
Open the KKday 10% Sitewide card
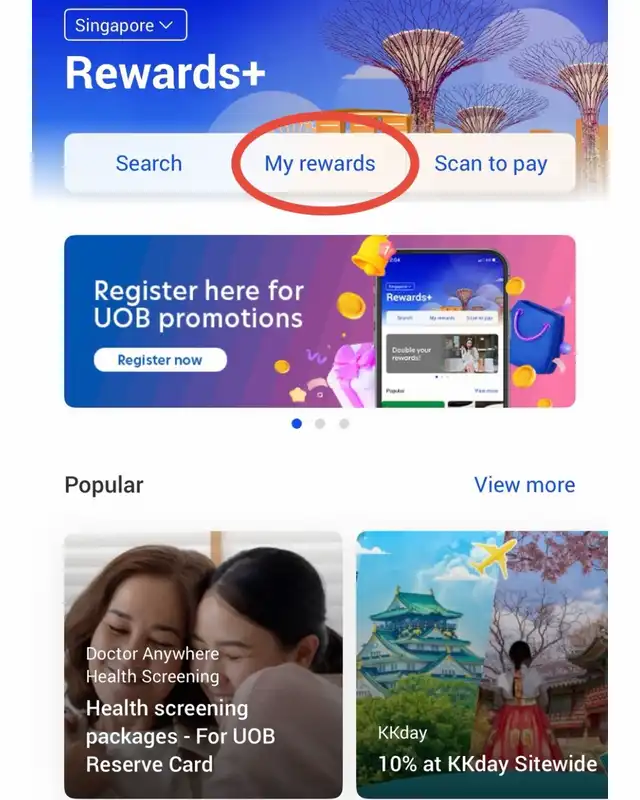pyautogui.click(x=482, y=664)
